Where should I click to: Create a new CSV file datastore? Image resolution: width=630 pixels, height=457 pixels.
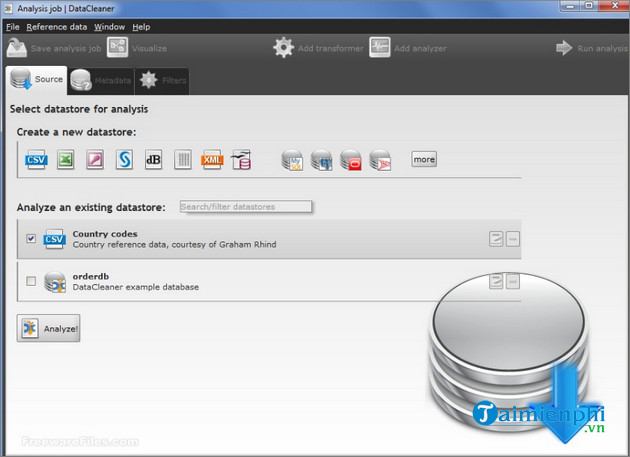point(36,159)
